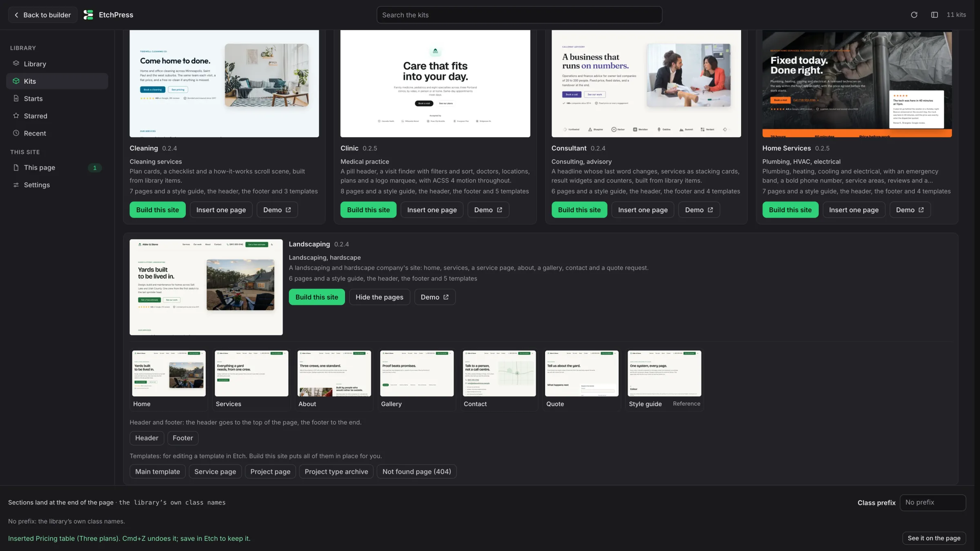Select the Main template chip
This screenshot has width=980, height=551.
158,471
